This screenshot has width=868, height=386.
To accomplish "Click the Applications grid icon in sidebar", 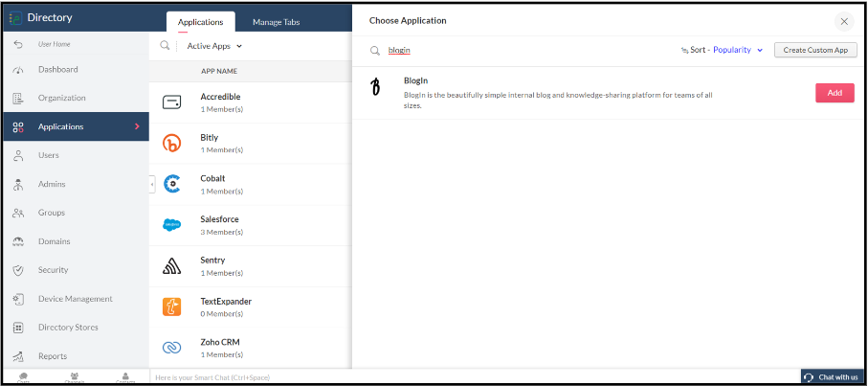I will click(18, 126).
